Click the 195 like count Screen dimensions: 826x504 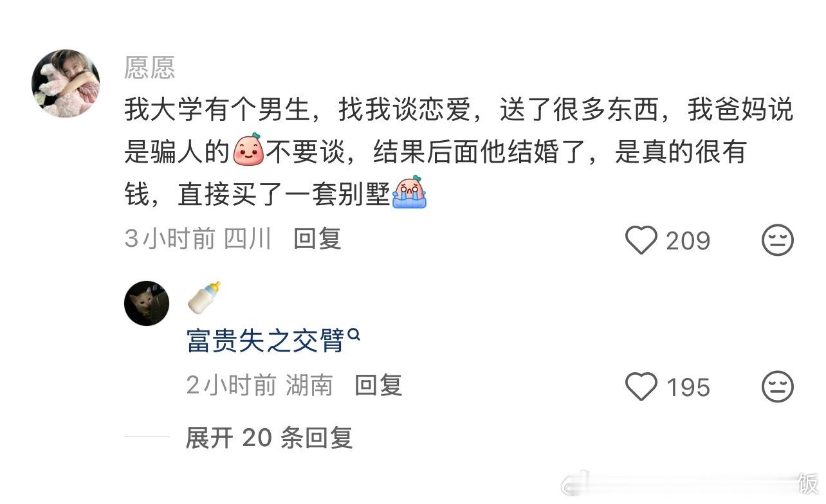[688, 388]
